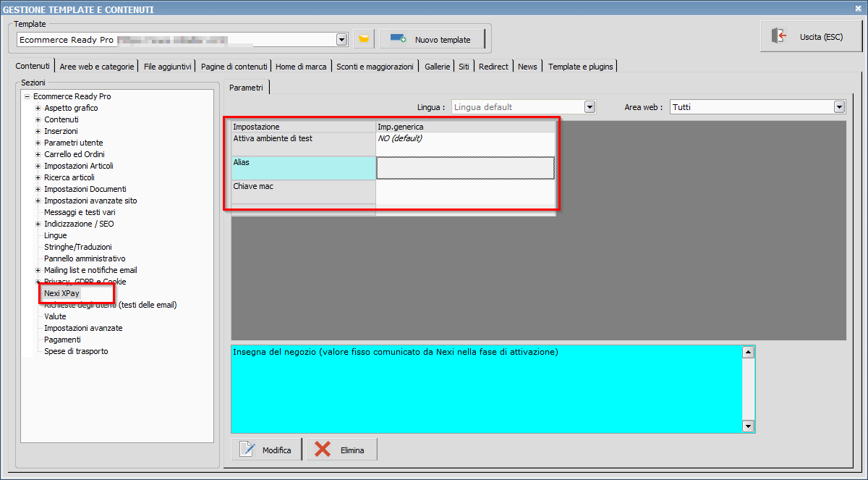Image resolution: width=868 pixels, height=480 pixels.
Task: Select Richieste degli utenti (testi delle email)
Action: 111,305
